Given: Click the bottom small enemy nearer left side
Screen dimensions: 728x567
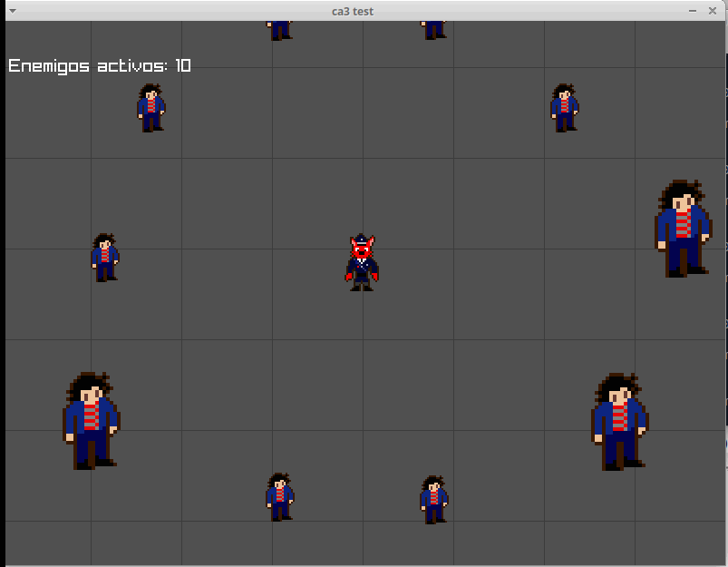Looking at the screenshot, I should 279,497.
